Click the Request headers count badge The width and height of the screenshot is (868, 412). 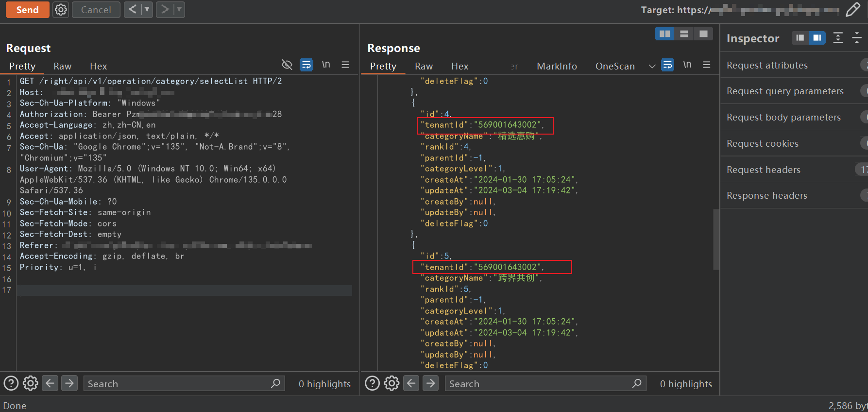coord(862,170)
